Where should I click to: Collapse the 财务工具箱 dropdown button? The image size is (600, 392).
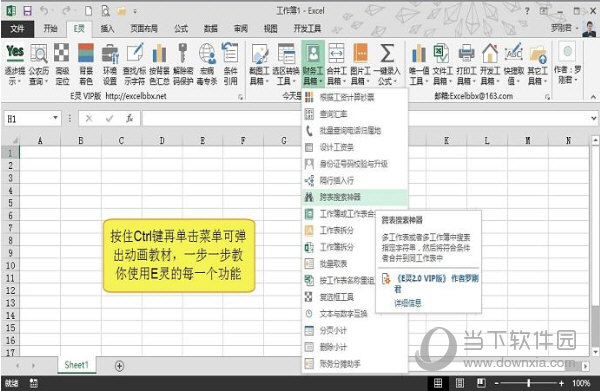(313, 64)
